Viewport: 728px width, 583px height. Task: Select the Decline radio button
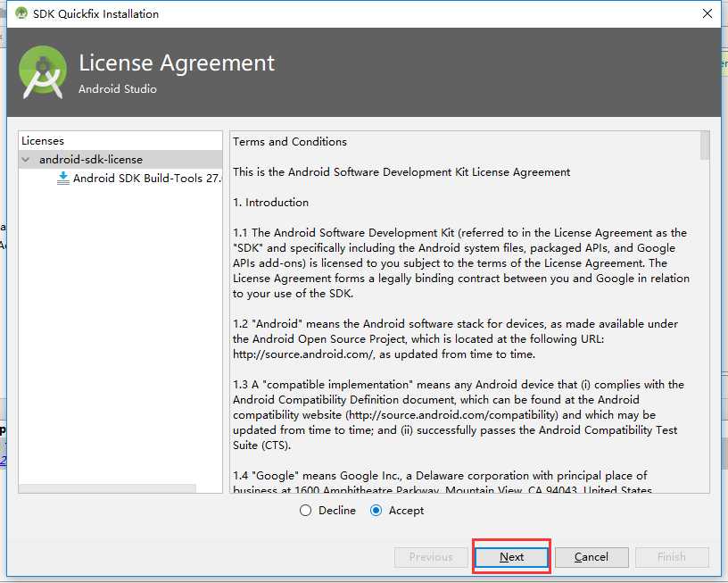point(305,511)
